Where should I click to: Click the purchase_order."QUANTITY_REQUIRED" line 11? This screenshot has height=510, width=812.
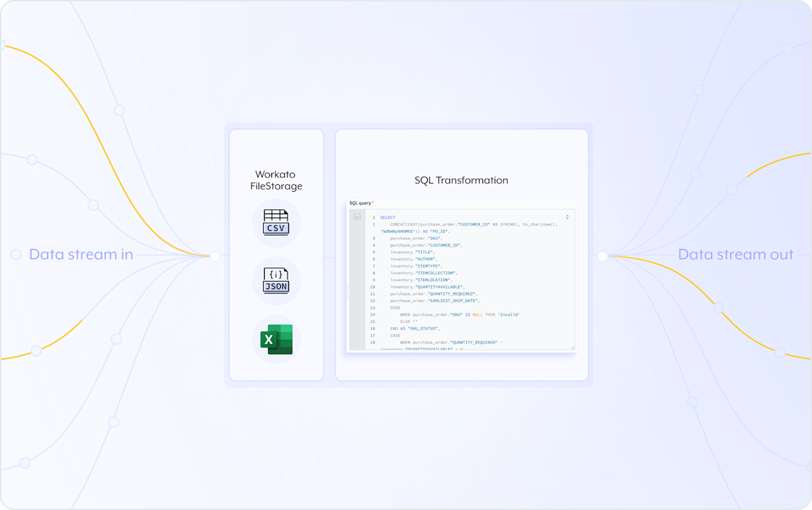point(434,294)
